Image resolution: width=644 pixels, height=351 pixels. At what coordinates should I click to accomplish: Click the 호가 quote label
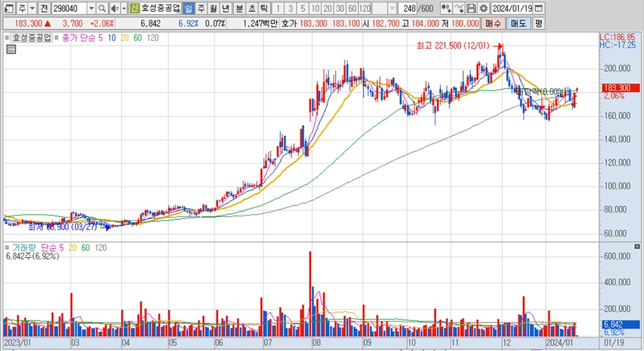[289, 23]
